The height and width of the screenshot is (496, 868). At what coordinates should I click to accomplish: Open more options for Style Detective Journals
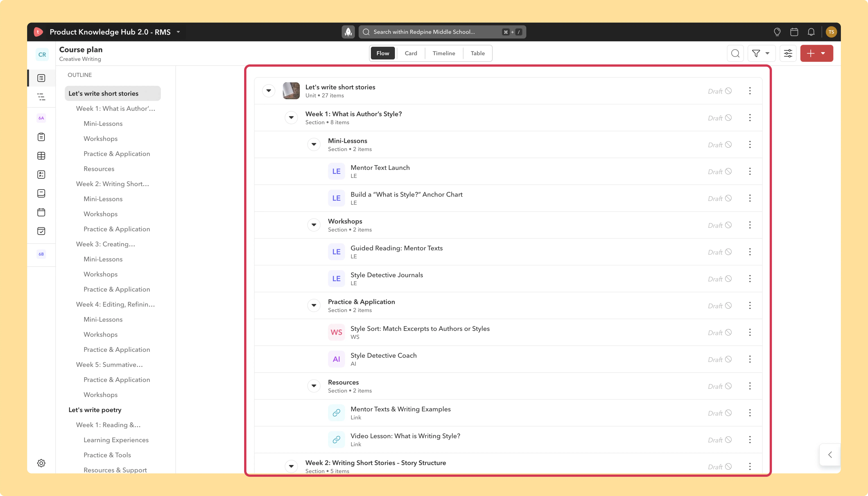(x=750, y=279)
